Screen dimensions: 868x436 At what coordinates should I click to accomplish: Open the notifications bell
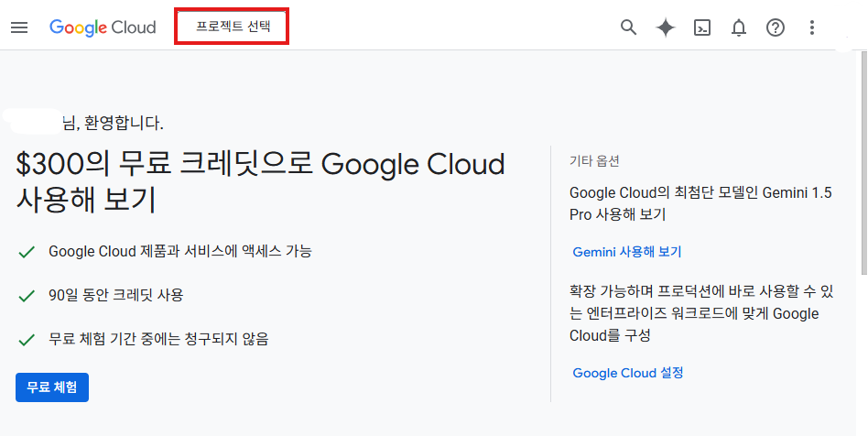(x=739, y=27)
